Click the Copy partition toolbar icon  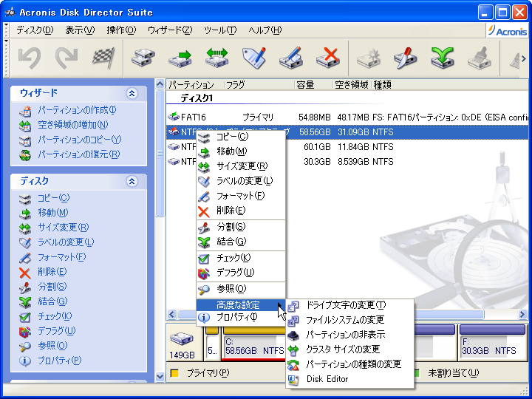tap(143, 58)
